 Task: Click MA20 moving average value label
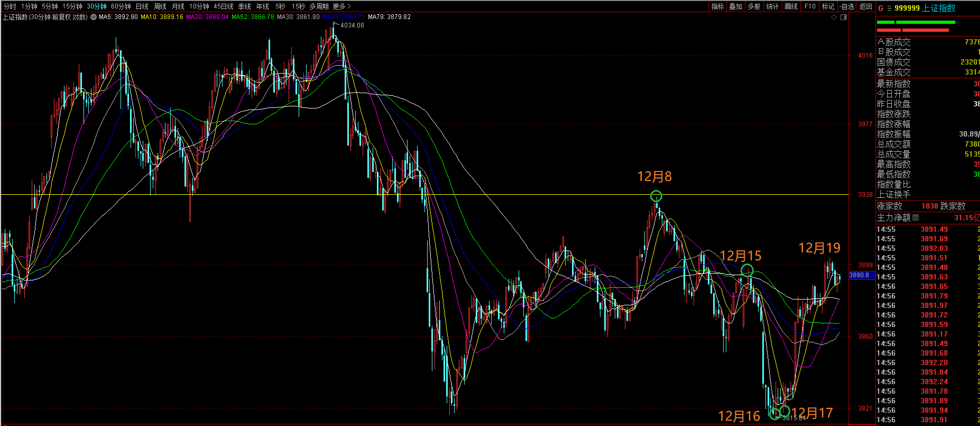click(207, 17)
